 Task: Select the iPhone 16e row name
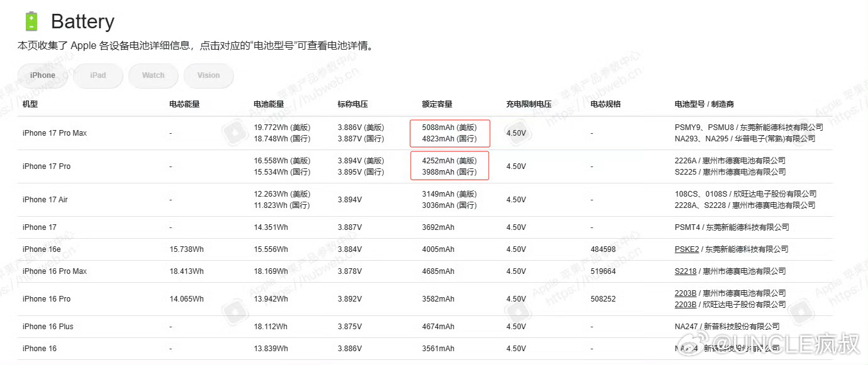[42, 249]
